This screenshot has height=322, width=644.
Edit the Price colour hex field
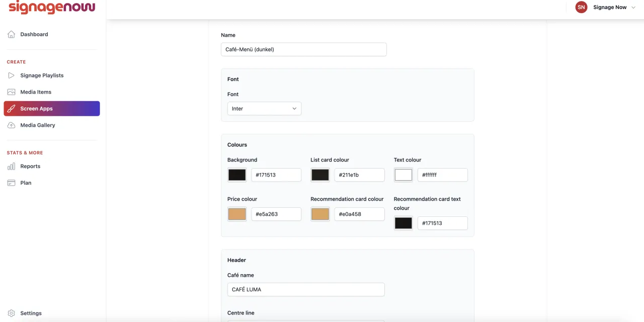click(x=276, y=214)
